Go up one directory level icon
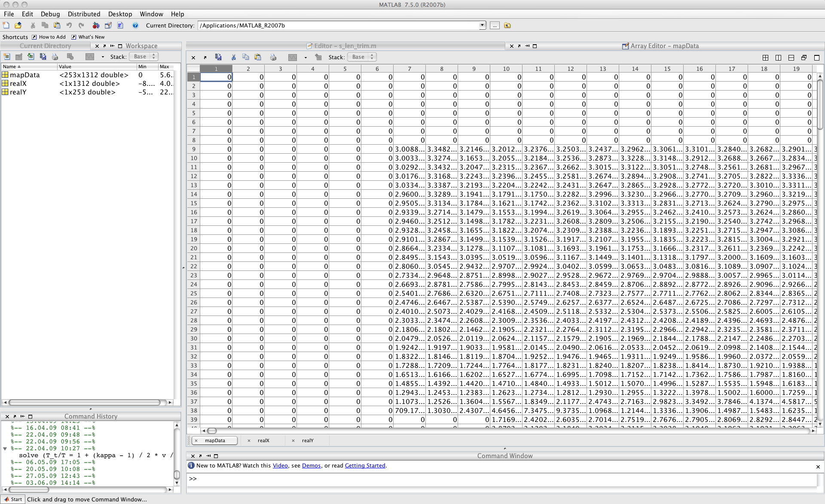The image size is (825, 504). (x=507, y=26)
